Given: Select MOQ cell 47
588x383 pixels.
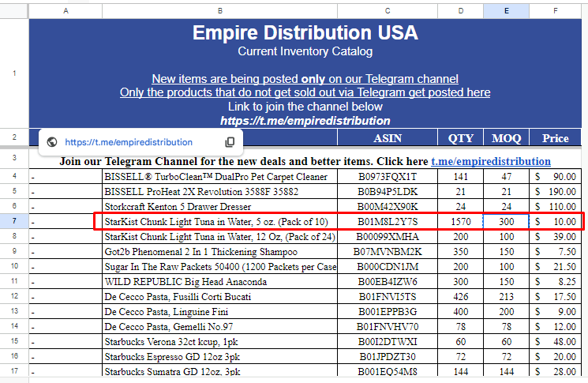Looking at the screenshot, I should 506,176.
